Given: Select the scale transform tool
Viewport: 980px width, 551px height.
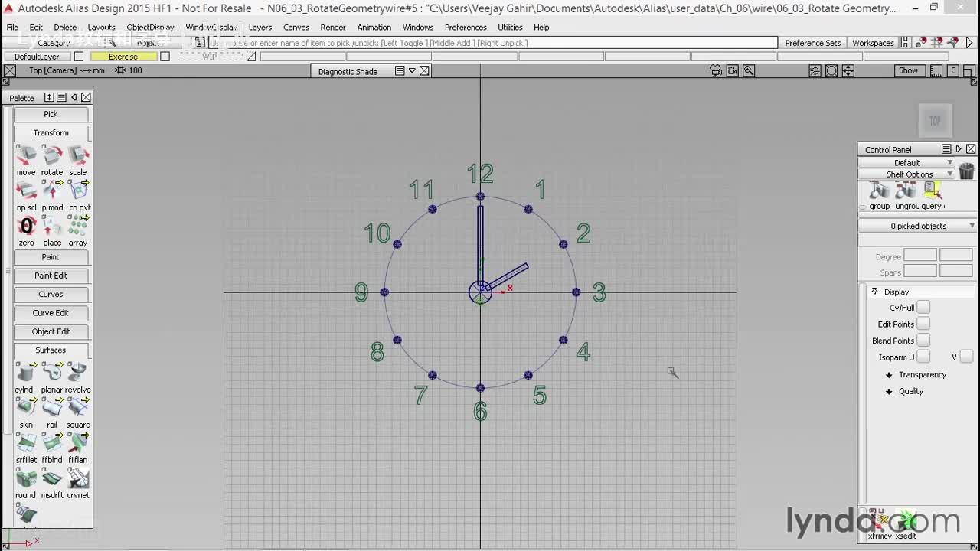Looking at the screenshot, I should point(78,156).
